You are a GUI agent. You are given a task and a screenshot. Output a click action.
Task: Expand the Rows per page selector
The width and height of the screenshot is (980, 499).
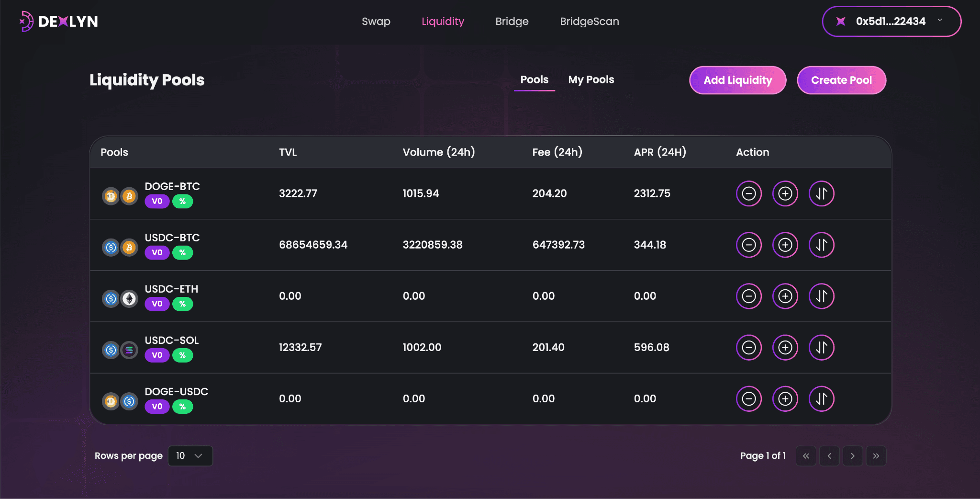(190, 456)
